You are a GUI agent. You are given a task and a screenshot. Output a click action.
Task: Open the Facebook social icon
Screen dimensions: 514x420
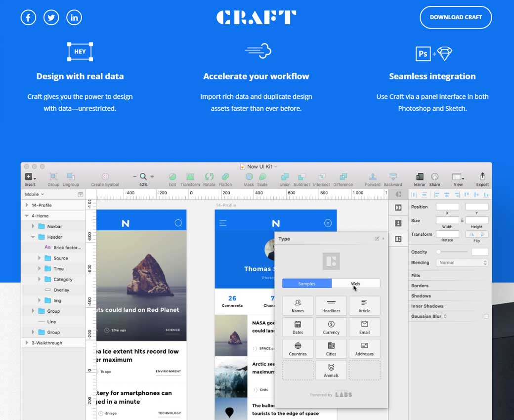click(28, 18)
